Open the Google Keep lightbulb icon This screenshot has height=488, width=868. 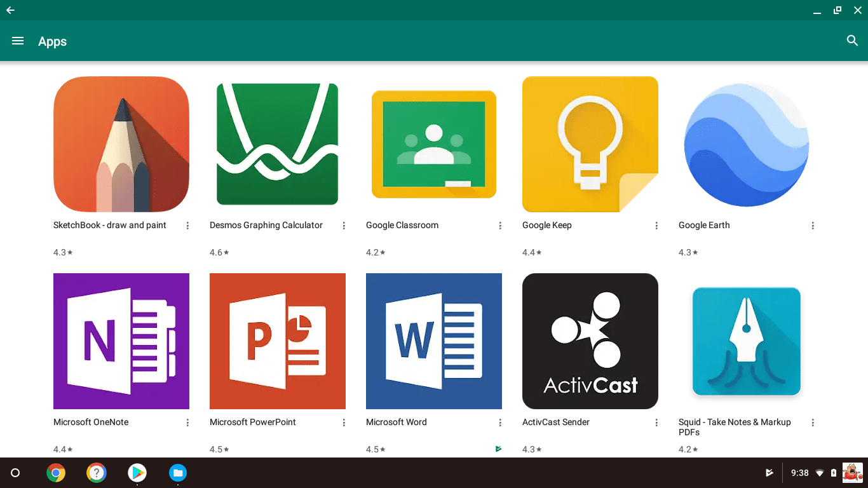(x=590, y=144)
